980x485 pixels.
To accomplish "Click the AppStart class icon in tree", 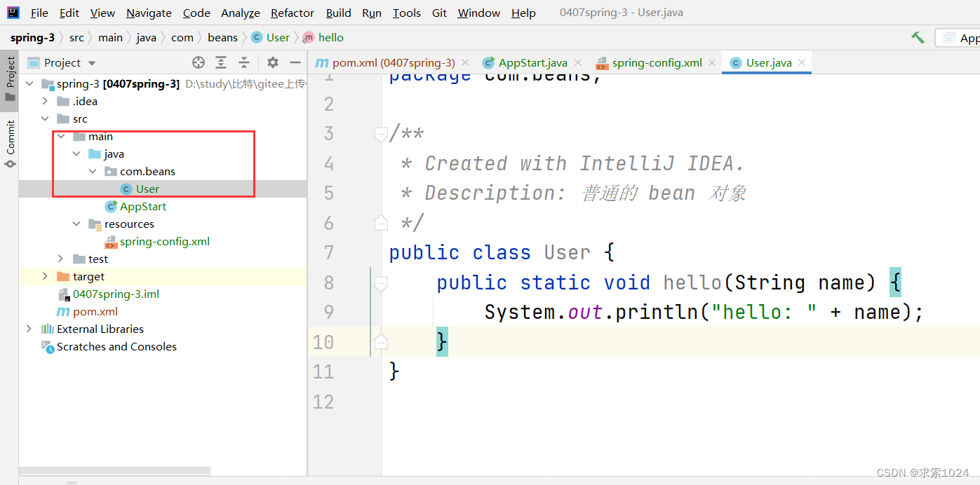I will click(111, 206).
